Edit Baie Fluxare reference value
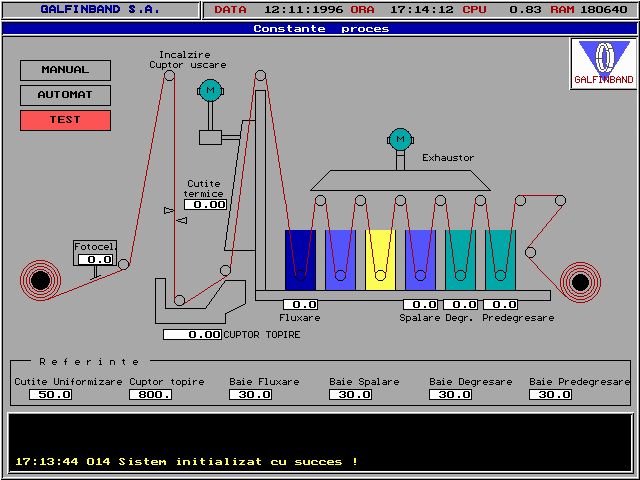This screenshot has height=480, width=640. click(x=251, y=395)
